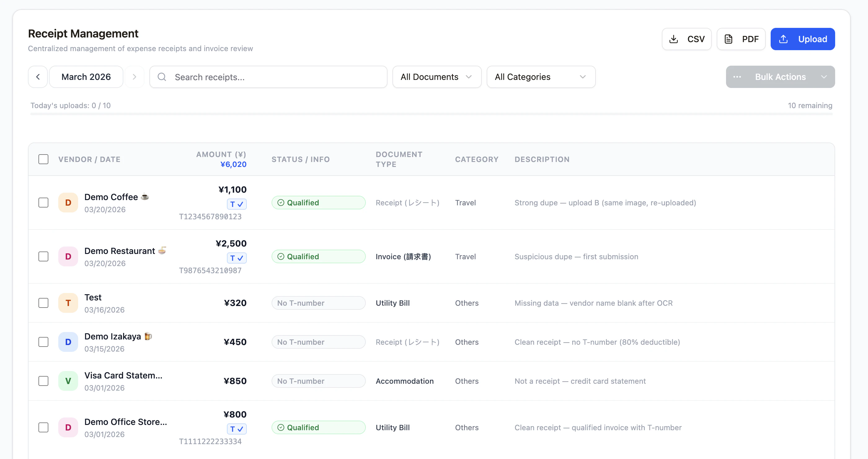The height and width of the screenshot is (459, 868).
Task: Click the T-number verified badge for Demo Restaurant
Action: pyautogui.click(x=237, y=258)
